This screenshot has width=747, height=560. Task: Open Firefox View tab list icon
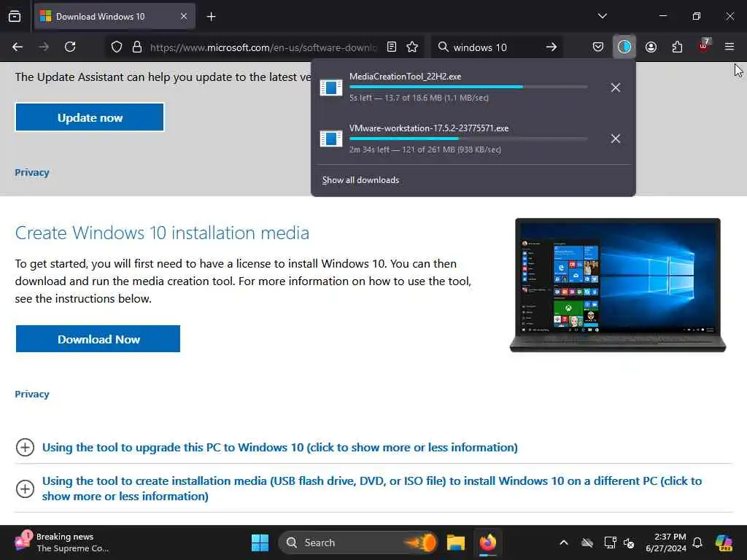15,16
